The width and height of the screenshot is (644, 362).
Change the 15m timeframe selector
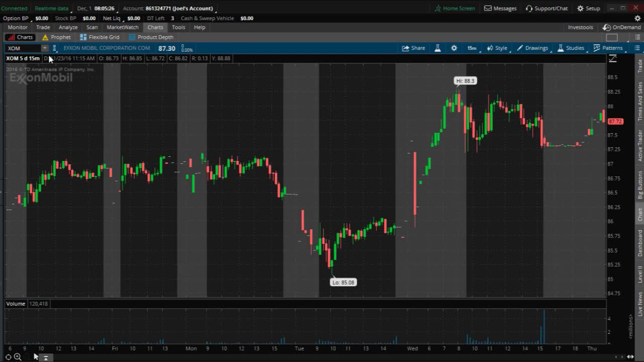[x=472, y=48]
